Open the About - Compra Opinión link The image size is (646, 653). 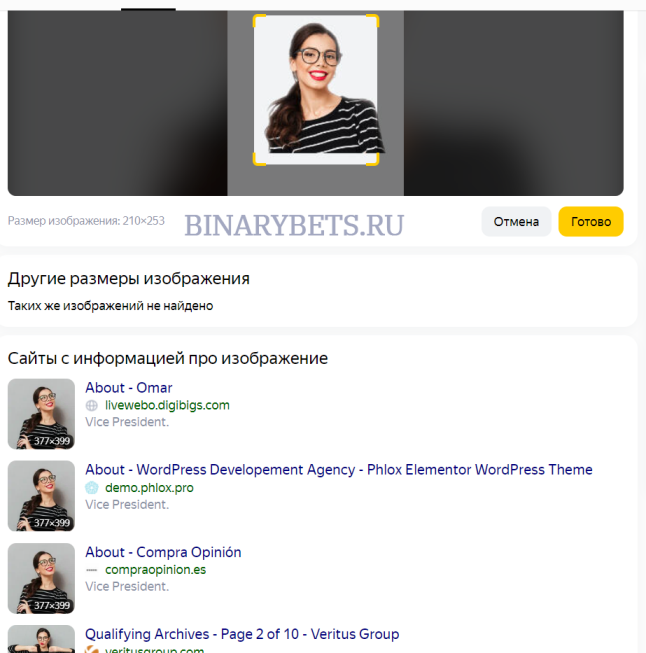[163, 552]
